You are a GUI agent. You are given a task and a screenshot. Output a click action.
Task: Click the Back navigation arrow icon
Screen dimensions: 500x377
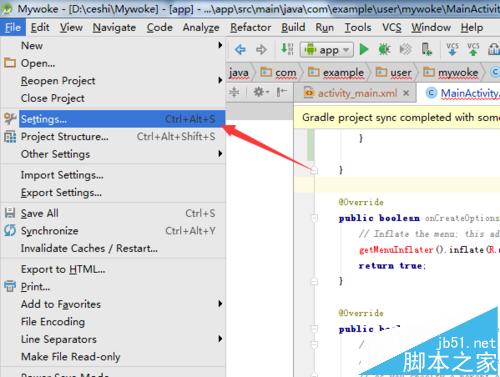(x=240, y=50)
